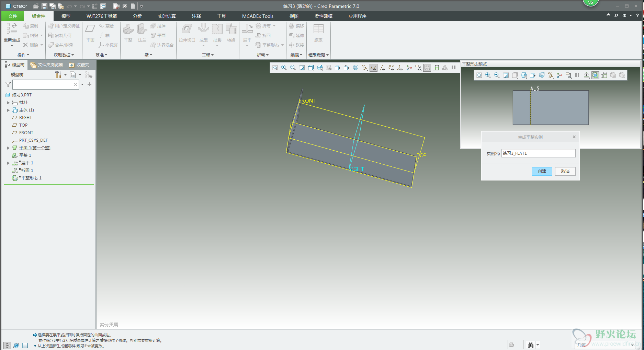The image size is (644, 350).
Task: Click the binoculars search icon in the status bar
Action: (x=531, y=345)
